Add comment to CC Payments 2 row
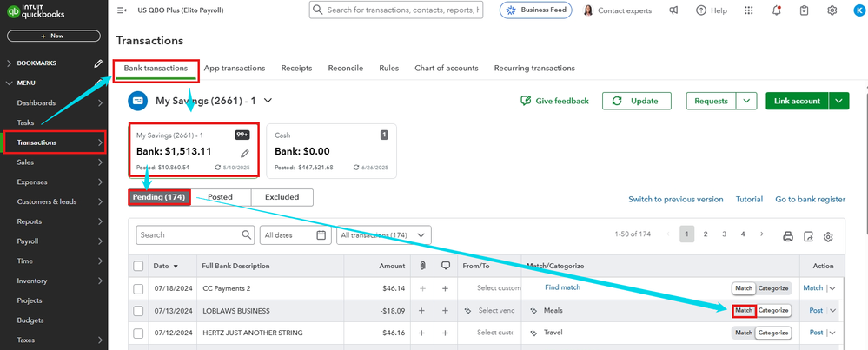Viewport: 868px width, 350px height. (x=445, y=288)
